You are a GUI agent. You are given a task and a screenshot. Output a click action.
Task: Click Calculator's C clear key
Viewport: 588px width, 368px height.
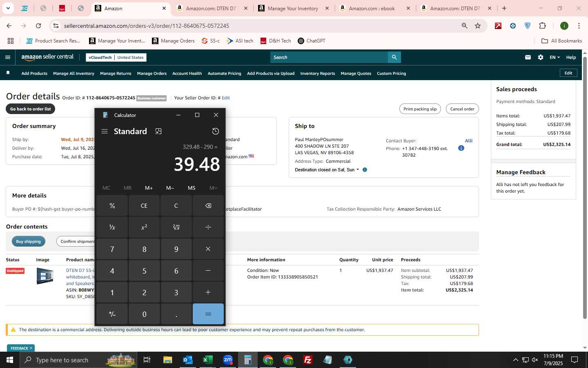176,206
